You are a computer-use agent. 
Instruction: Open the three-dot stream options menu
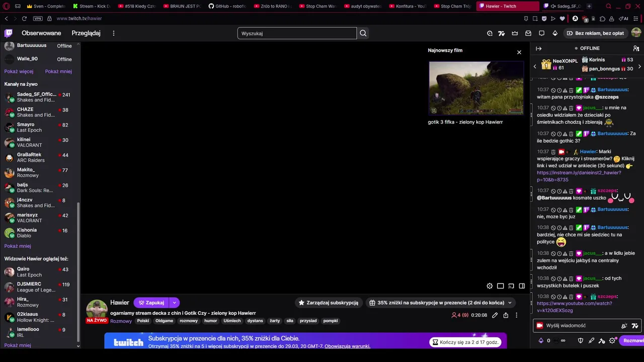516,315
